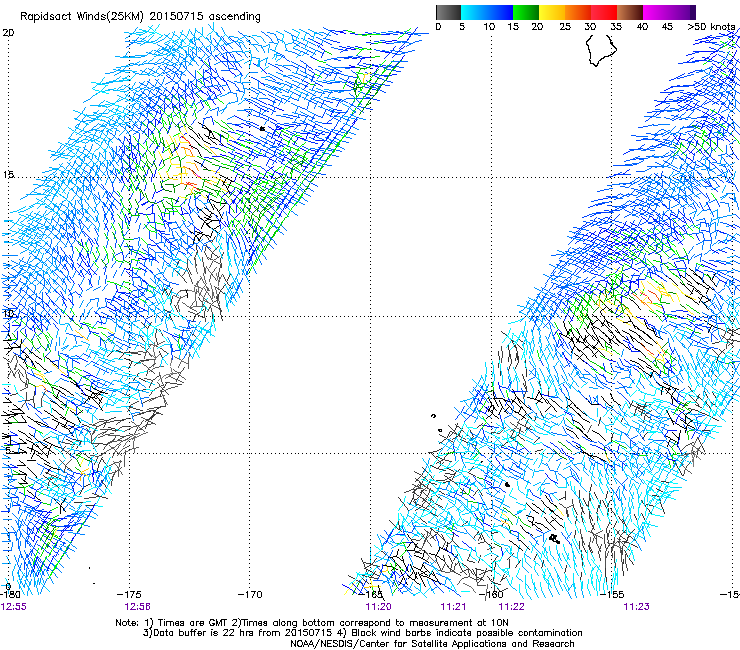Click the '30' legend scale label
Viewport: 740px width, 650px height.
[590, 27]
